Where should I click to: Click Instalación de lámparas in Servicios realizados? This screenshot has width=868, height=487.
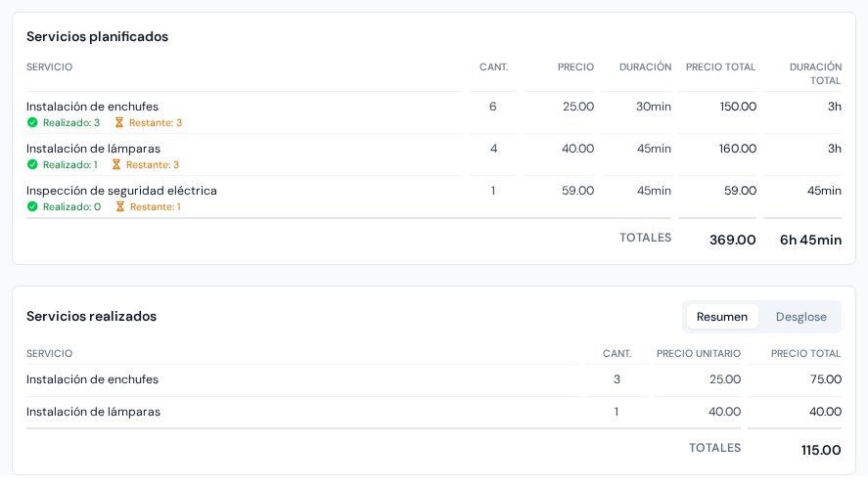click(94, 412)
